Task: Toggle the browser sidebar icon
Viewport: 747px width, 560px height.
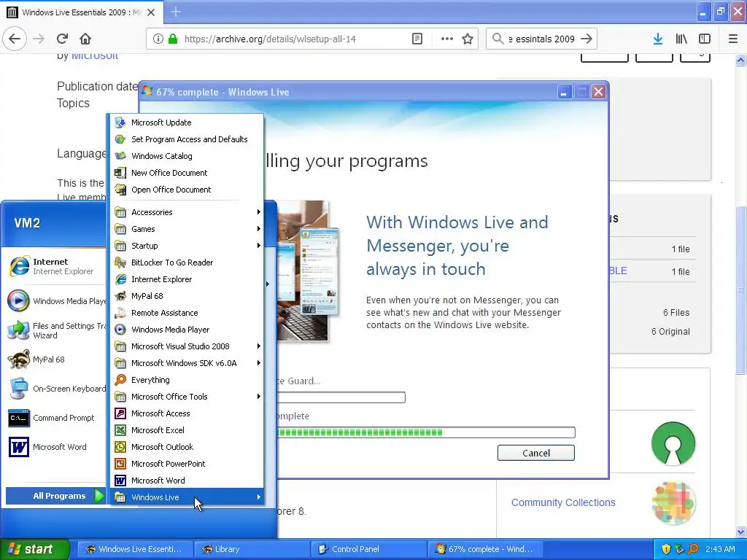Action: click(x=705, y=39)
